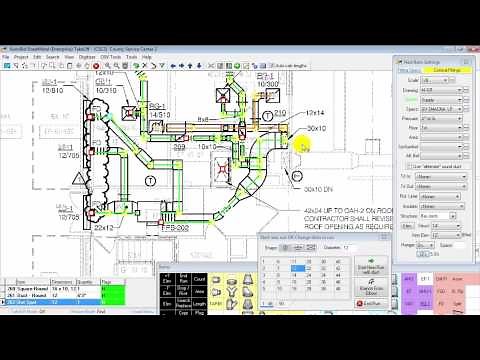Image resolution: width=480 pixels, height=360 pixels.
Task: Open the Spec dropdown
Action: (441, 109)
